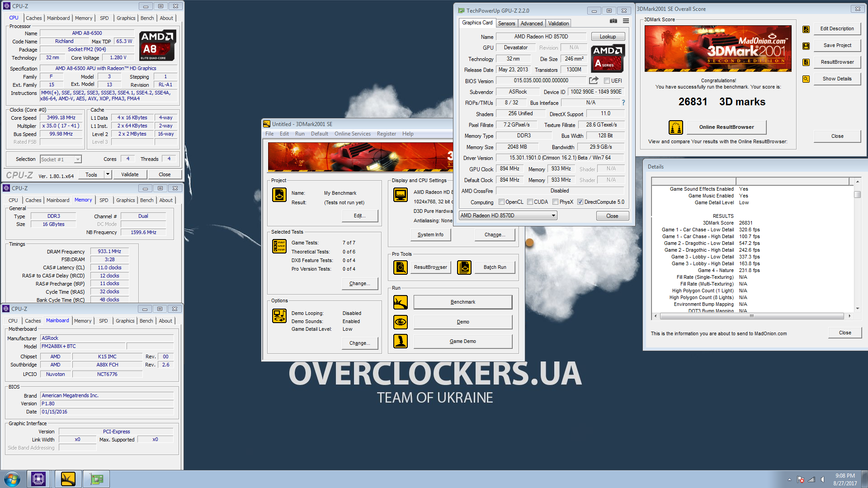Click the Pro Tools ResultBrowser magnifier icon
This screenshot has width=868, height=488.
coord(401,267)
